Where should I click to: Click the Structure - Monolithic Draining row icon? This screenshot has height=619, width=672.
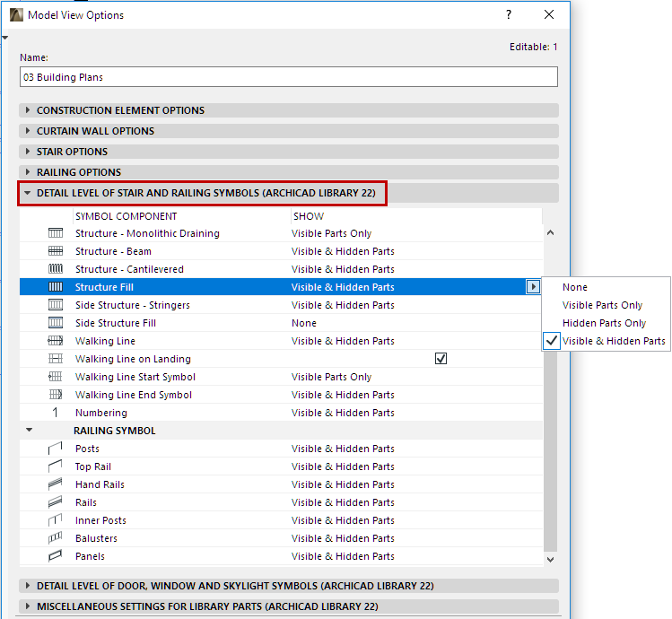coord(56,233)
